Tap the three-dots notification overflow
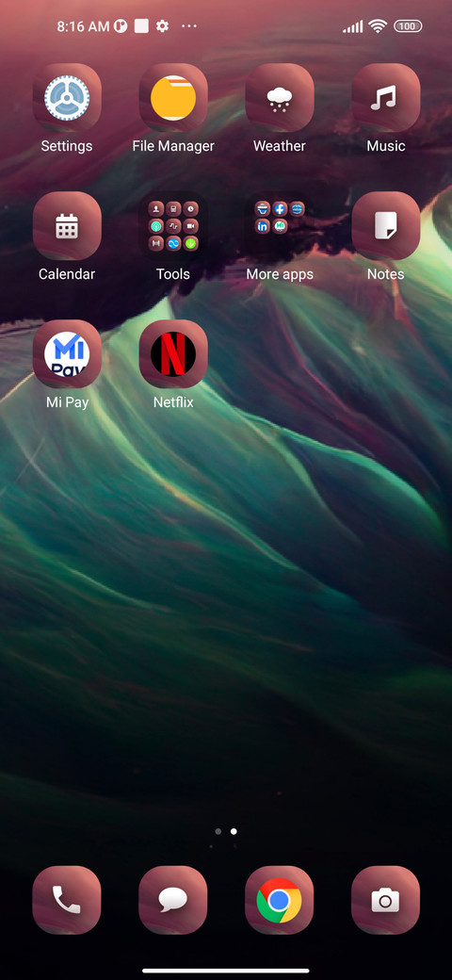The height and width of the screenshot is (980, 452). coord(189,26)
